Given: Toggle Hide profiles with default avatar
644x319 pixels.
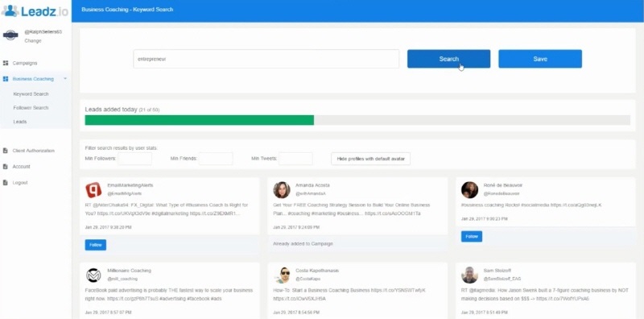Looking at the screenshot, I should tap(370, 159).
